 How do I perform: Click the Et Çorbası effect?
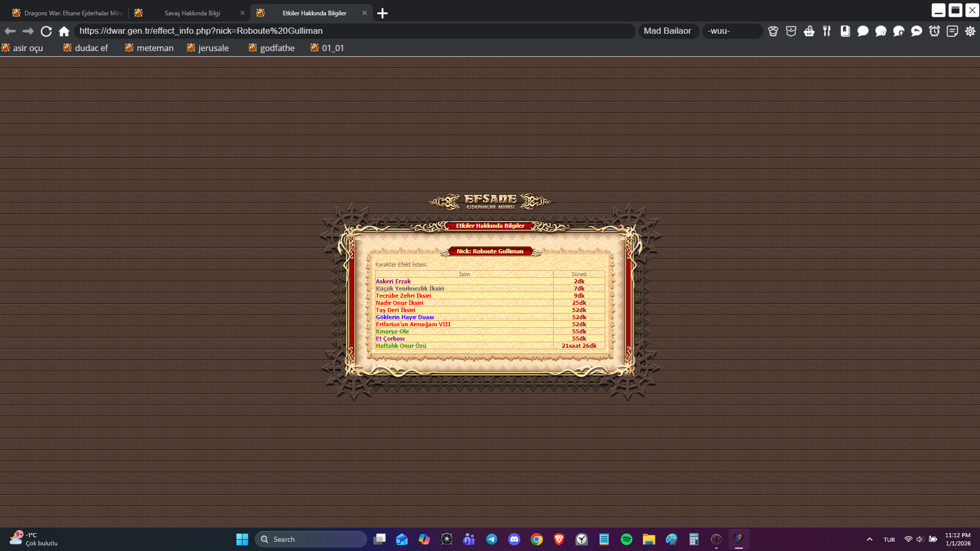point(390,339)
